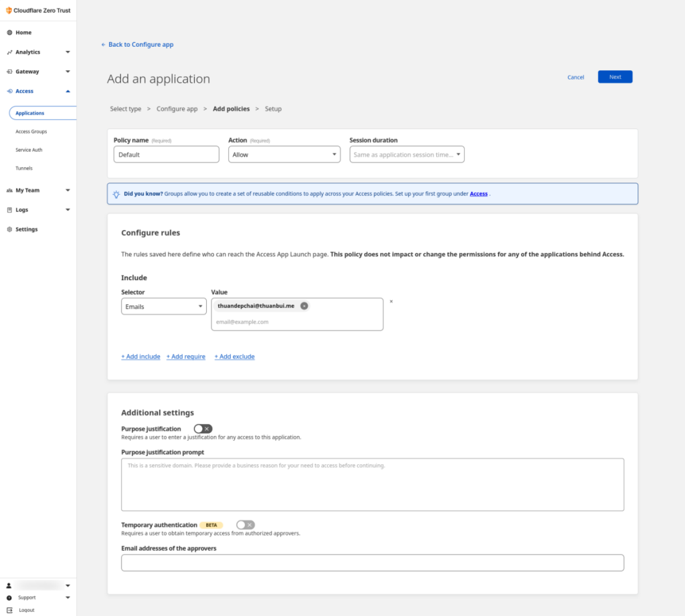Open Service Auth
Image resolution: width=685 pixels, height=616 pixels.
pos(29,150)
